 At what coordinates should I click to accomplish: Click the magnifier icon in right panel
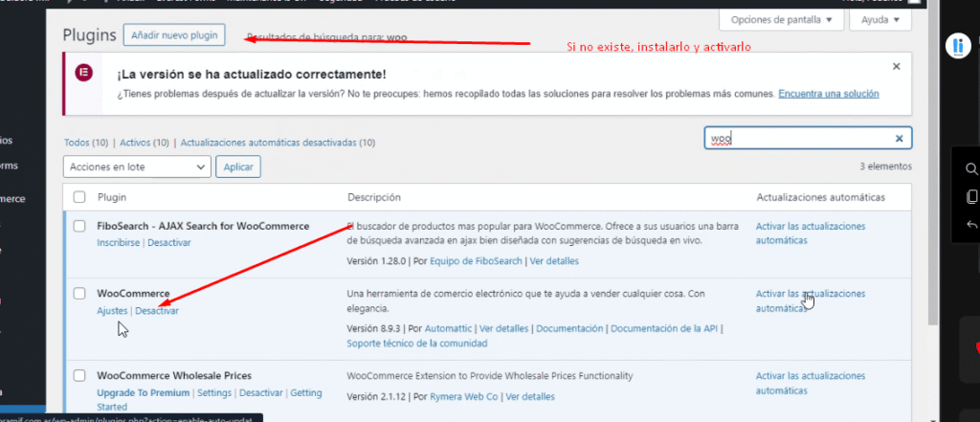tap(972, 169)
